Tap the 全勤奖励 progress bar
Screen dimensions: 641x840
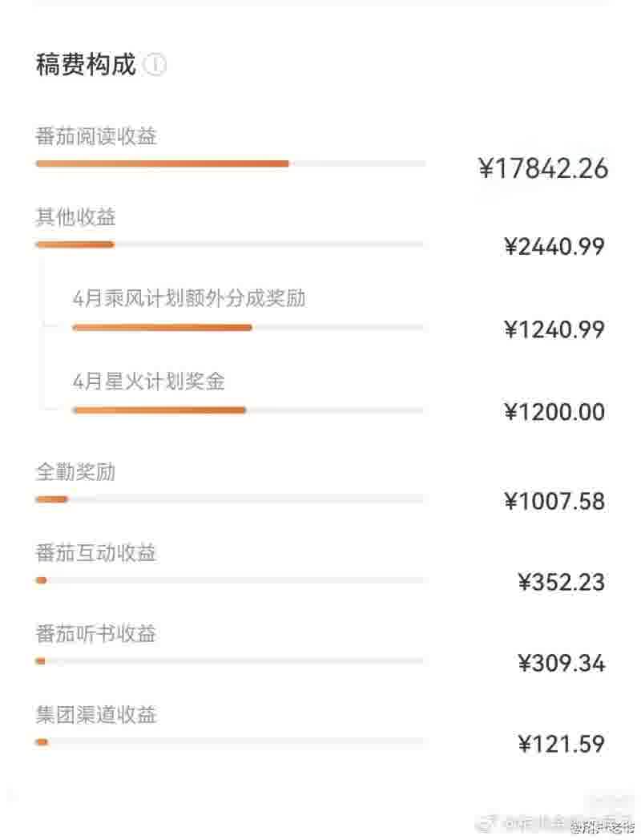(x=230, y=499)
